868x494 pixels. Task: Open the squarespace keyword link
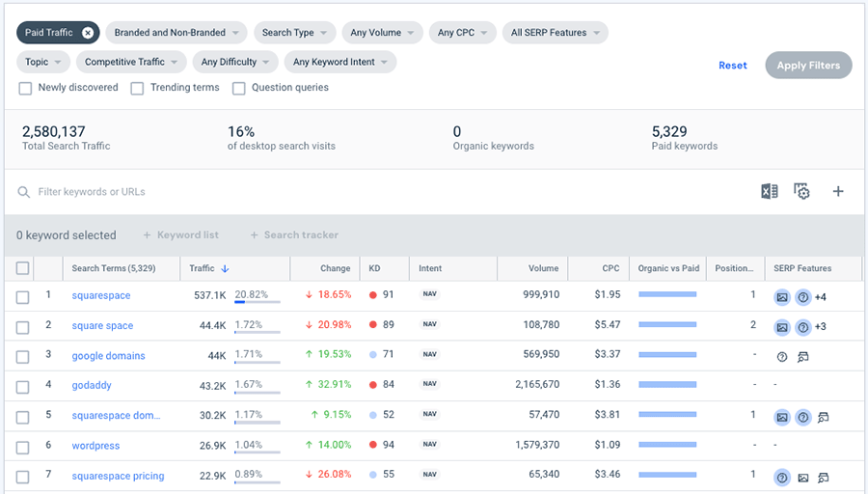(x=101, y=296)
